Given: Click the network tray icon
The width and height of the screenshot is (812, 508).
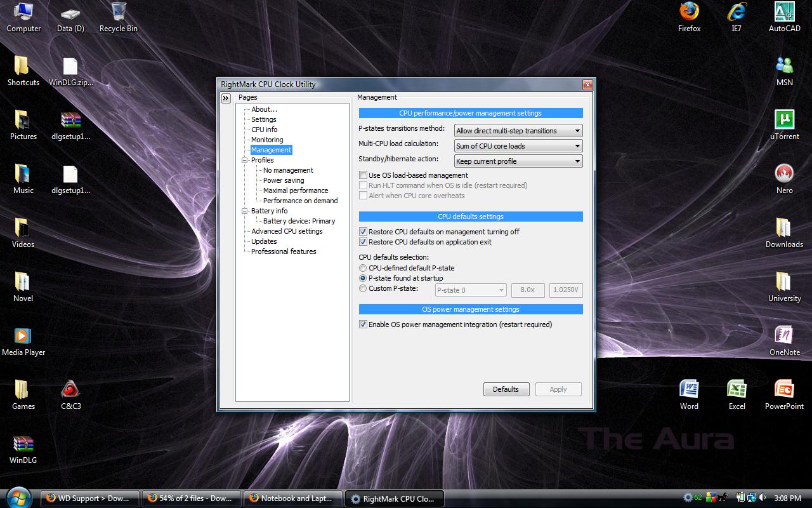Looking at the screenshot, I should 751,498.
